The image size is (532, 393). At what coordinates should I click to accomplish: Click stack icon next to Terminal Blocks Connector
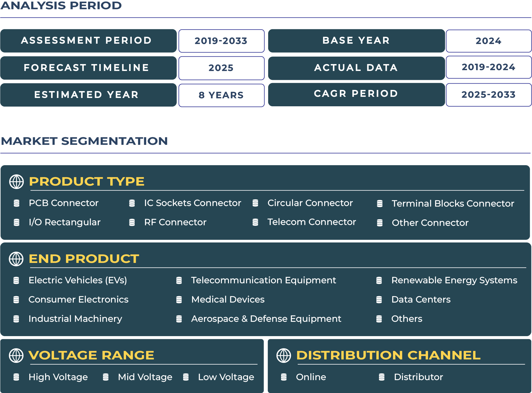(x=380, y=204)
